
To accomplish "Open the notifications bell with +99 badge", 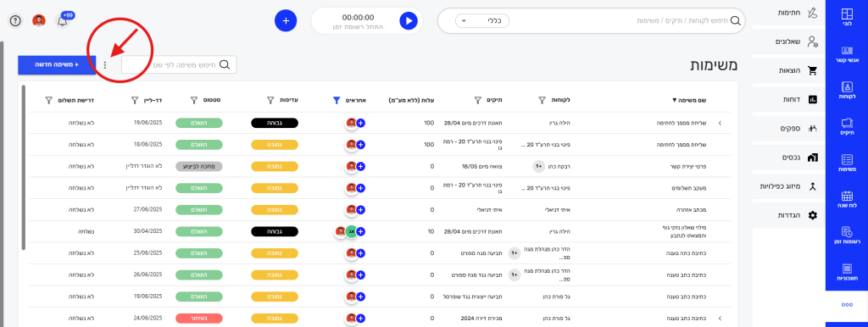I will coord(63,21).
